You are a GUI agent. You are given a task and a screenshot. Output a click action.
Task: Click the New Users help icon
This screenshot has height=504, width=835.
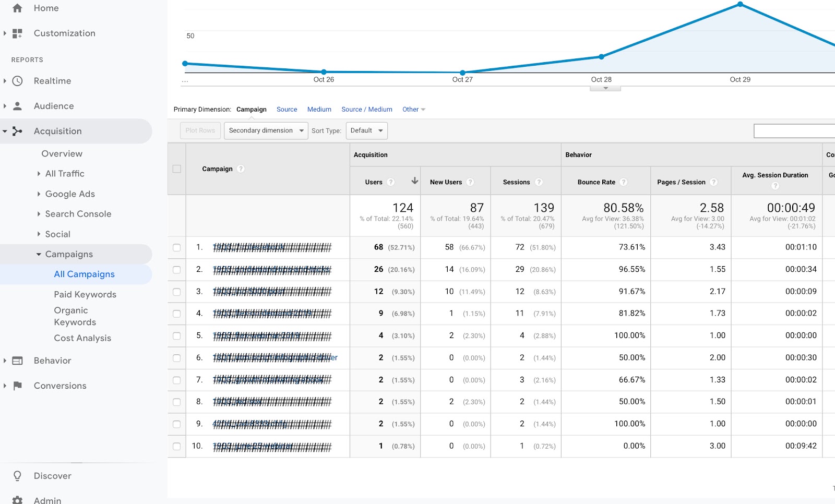(x=470, y=182)
